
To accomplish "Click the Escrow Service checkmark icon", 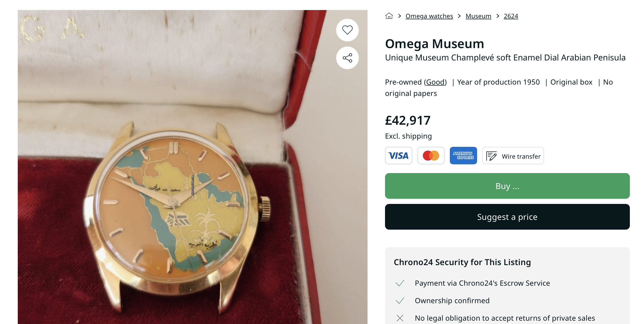I will pyautogui.click(x=400, y=283).
